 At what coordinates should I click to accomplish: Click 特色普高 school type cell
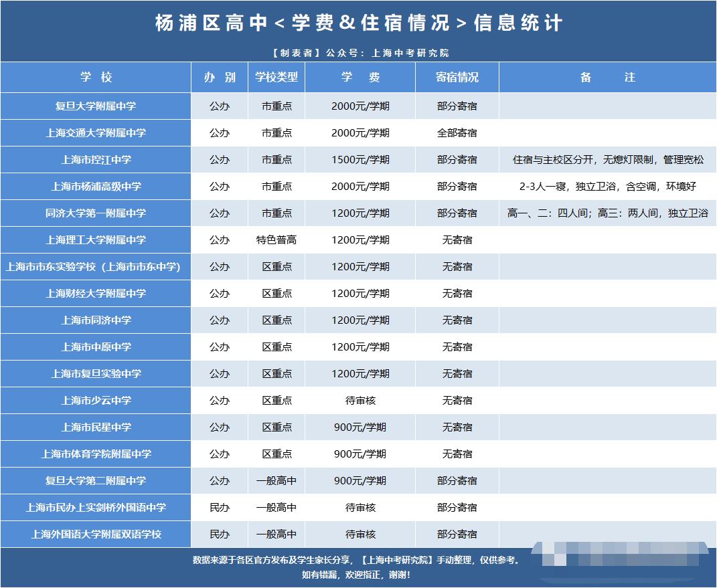point(276,240)
